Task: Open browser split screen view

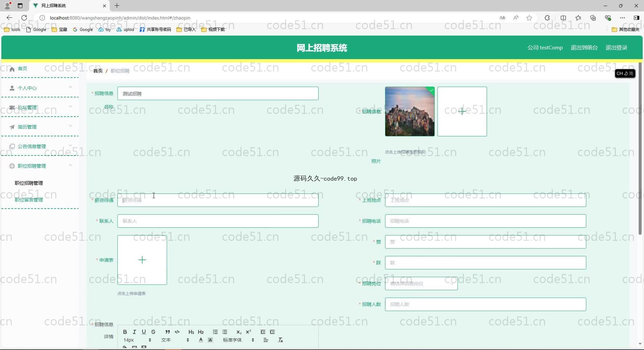Action: 563,18
